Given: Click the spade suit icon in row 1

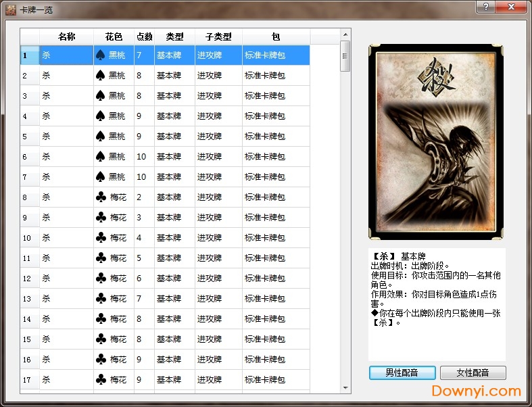Looking at the screenshot, I should pyautogui.click(x=101, y=55).
